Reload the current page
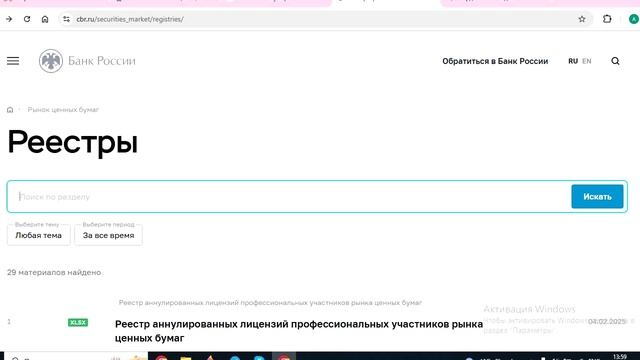Screen dimensions: 640x360 27,19
